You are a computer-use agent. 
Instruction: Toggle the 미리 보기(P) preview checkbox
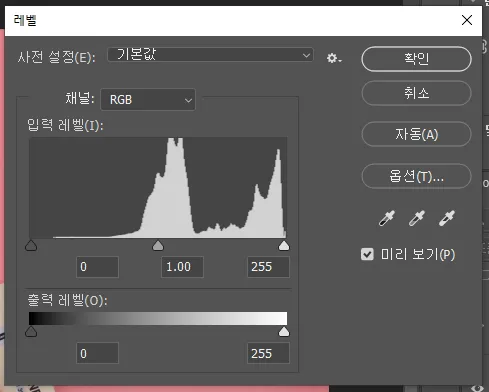click(x=367, y=254)
